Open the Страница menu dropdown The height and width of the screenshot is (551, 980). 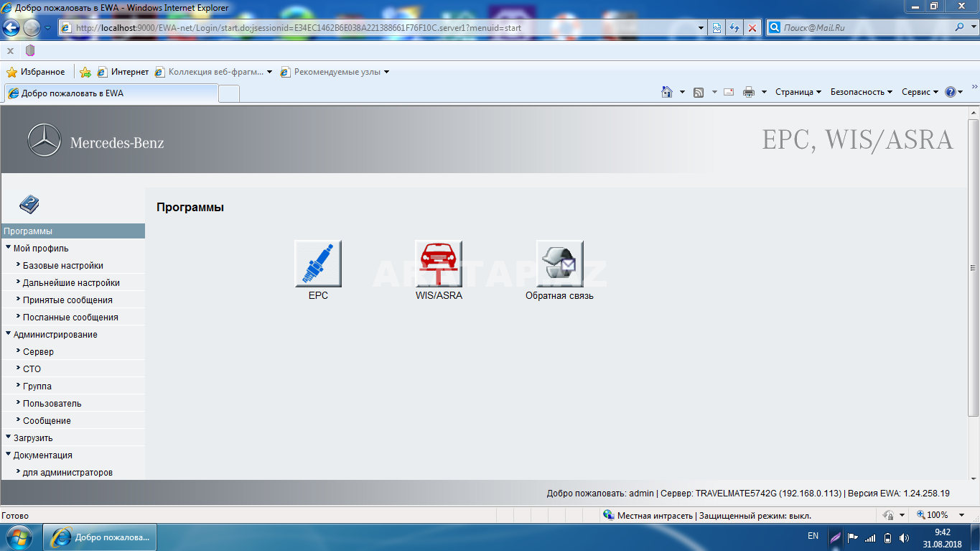coord(798,92)
